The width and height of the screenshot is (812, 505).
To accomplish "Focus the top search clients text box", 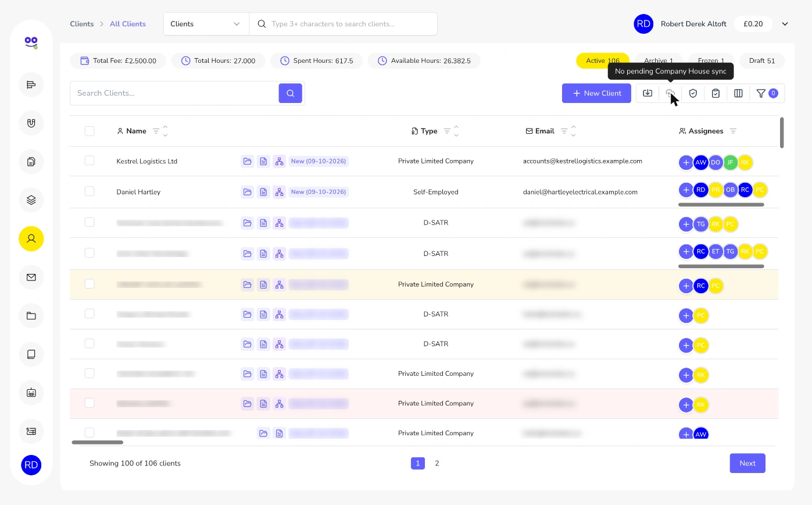I will click(343, 24).
